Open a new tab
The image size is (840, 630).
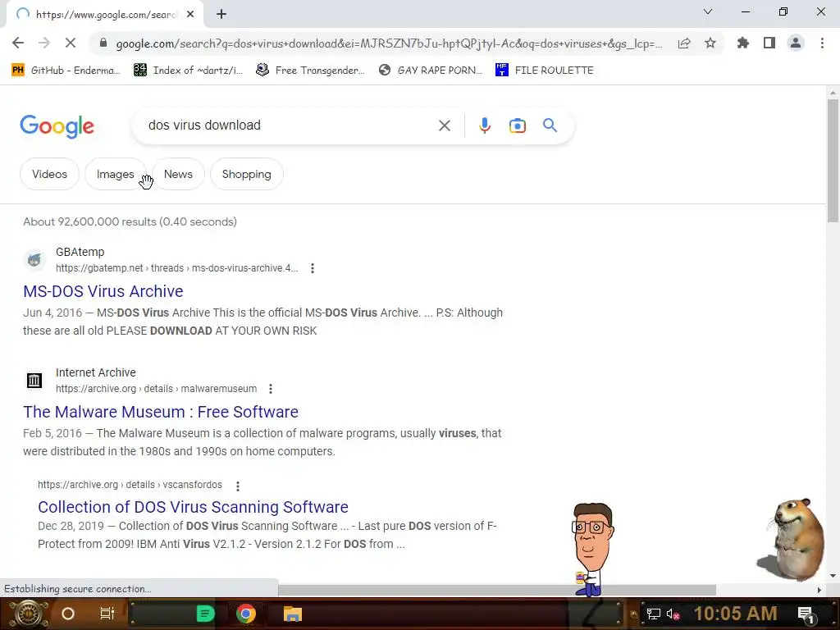click(x=221, y=15)
